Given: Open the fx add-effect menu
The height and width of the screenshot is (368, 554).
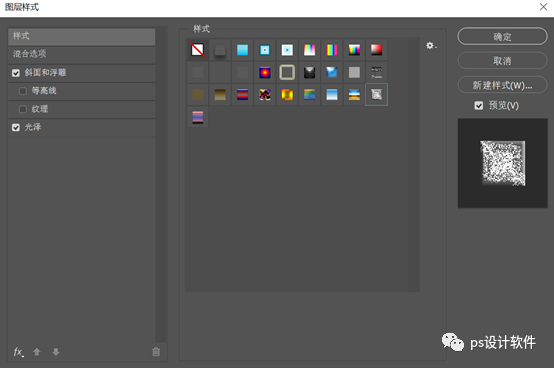Looking at the screenshot, I should (x=18, y=352).
